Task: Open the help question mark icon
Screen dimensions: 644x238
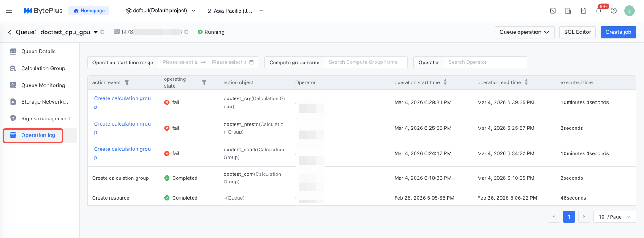Action: coord(614,11)
